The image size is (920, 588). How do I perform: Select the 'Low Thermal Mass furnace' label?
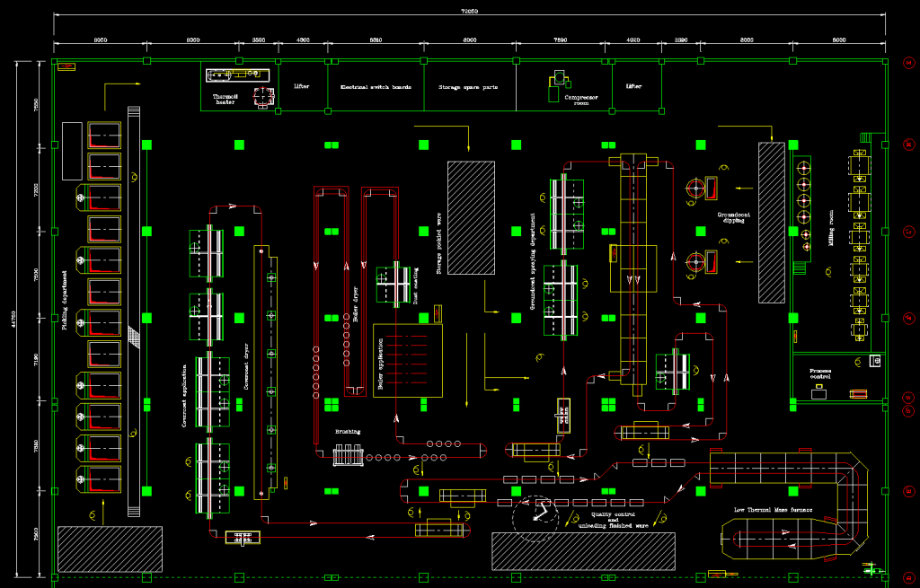click(x=773, y=510)
